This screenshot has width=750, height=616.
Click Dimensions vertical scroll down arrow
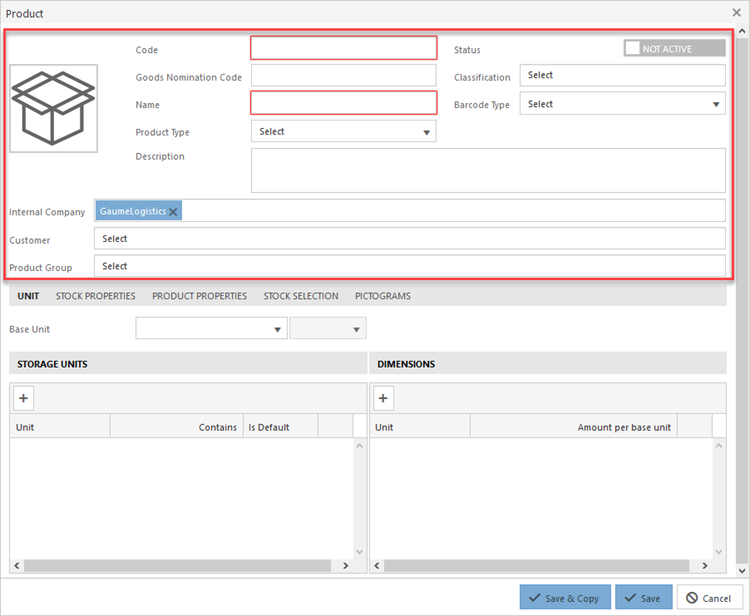(718, 551)
